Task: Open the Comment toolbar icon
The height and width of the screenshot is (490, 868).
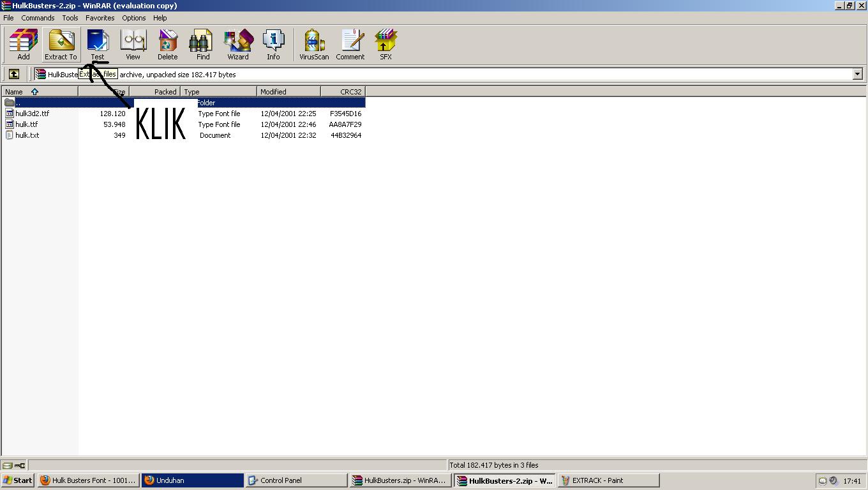Action: click(350, 44)
